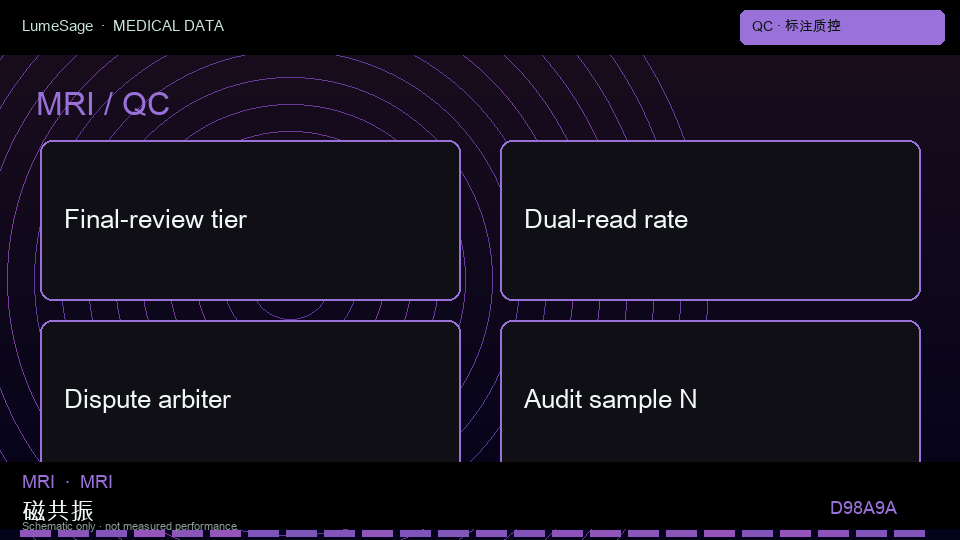This screenshot has width=960, height=540.
Task: Click the MRI · MRI footer label
Action: click(x=67, y=482)
